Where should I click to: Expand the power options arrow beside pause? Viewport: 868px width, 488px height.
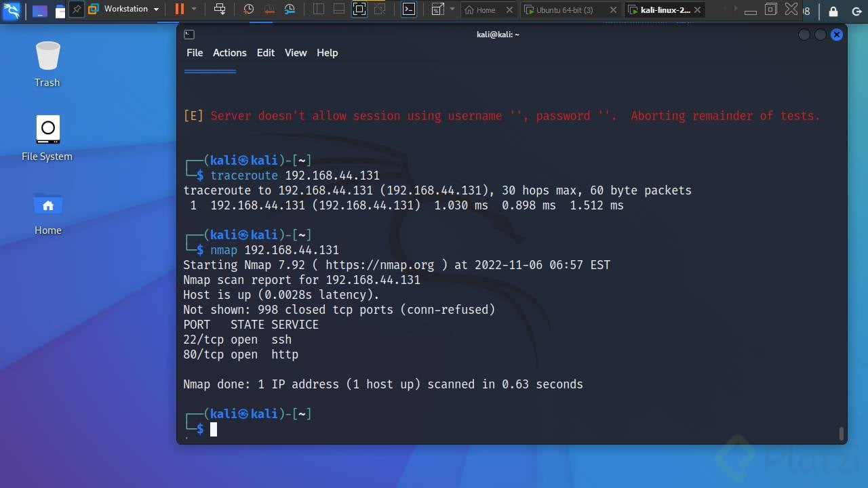pos(194,9)
